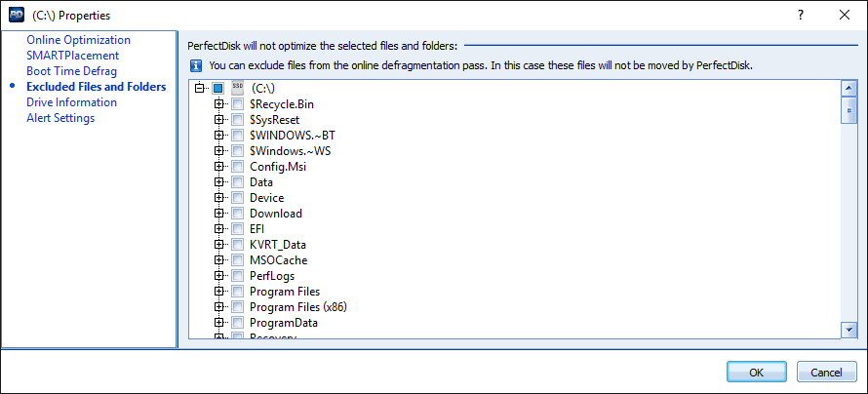Click the scrollbar up arrow
Image resolution: width=868 pixels, height=394 pixels.
point(848,88)
